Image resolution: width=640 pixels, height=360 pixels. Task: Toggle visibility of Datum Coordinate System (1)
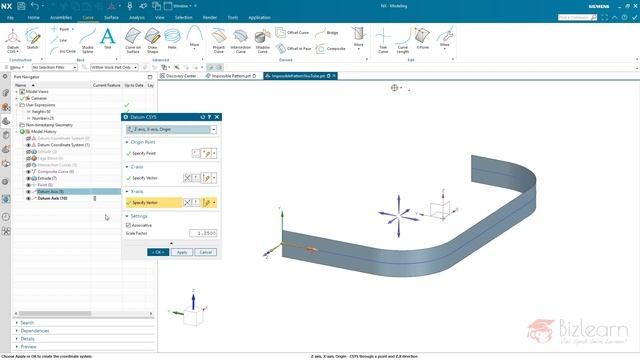coord(29,145)
